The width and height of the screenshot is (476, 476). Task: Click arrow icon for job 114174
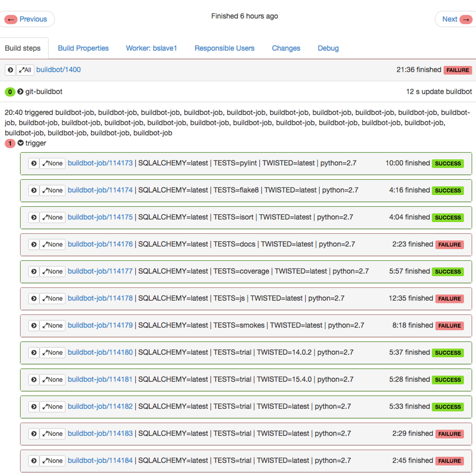click(34, 190)
